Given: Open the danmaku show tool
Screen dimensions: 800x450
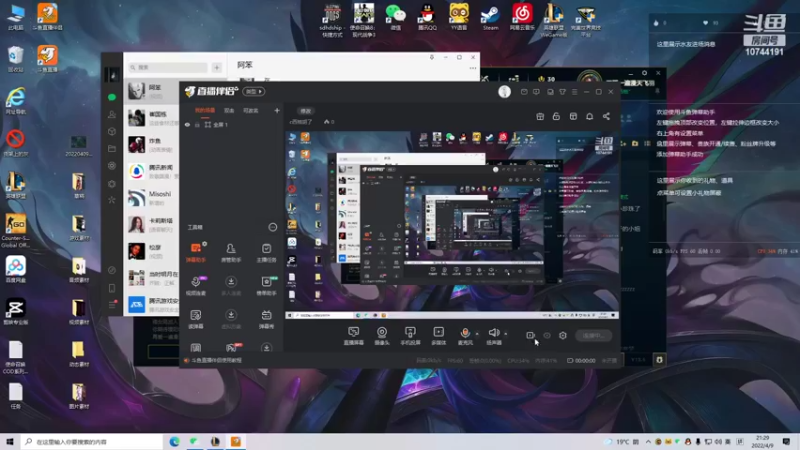Looking at the screenshot, I should (266, 318).
